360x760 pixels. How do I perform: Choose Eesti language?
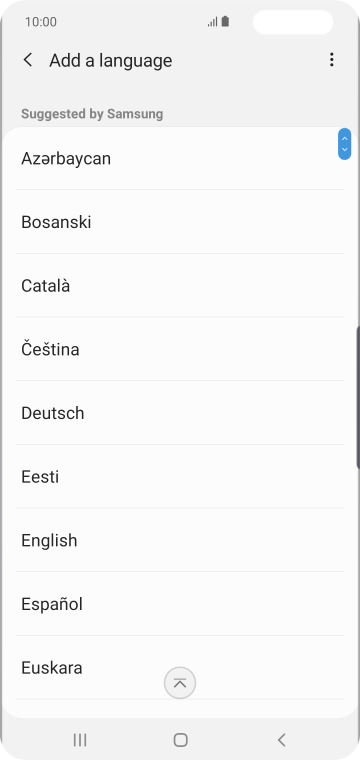180,476
